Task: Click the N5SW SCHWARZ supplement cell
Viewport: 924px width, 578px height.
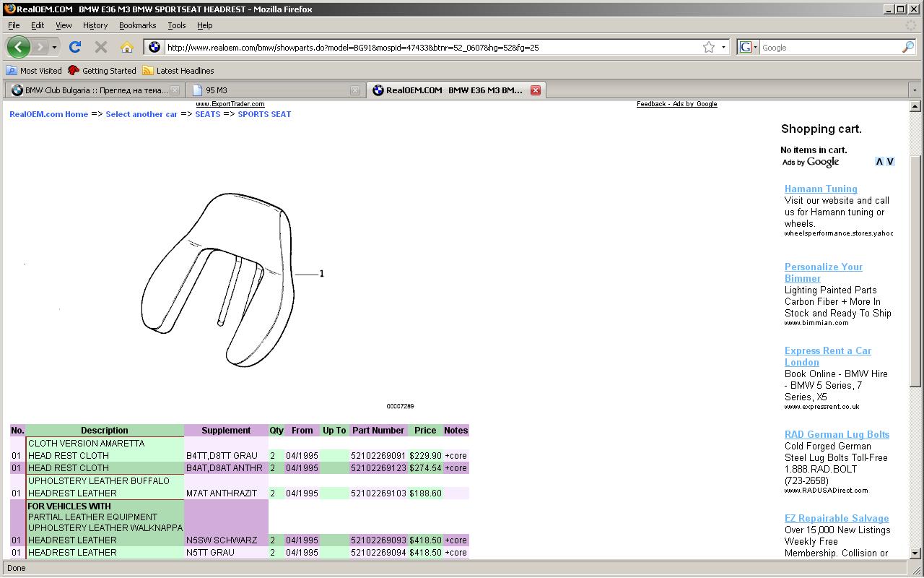Action: (226, 540)
